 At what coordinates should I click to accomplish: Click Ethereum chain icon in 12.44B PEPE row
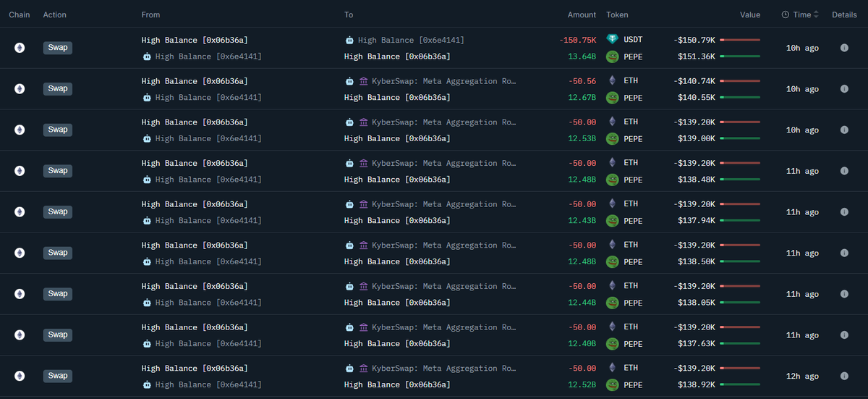pos(20,294)
